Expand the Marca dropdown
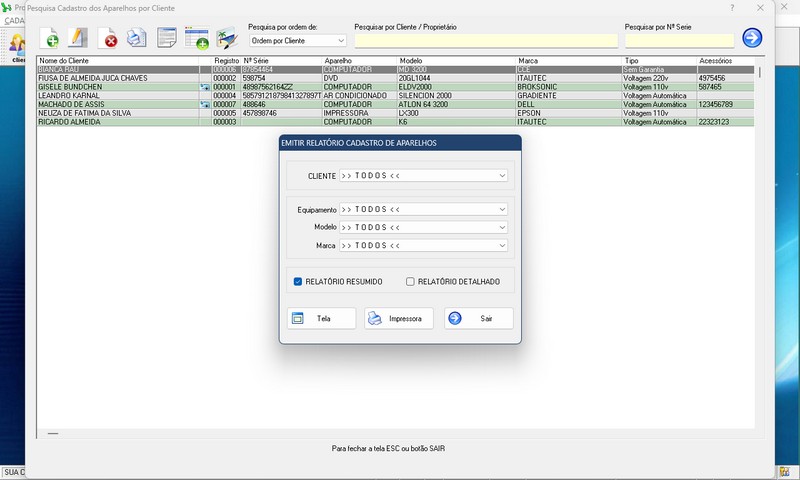 pyautogui.click(x=423, y=245)
